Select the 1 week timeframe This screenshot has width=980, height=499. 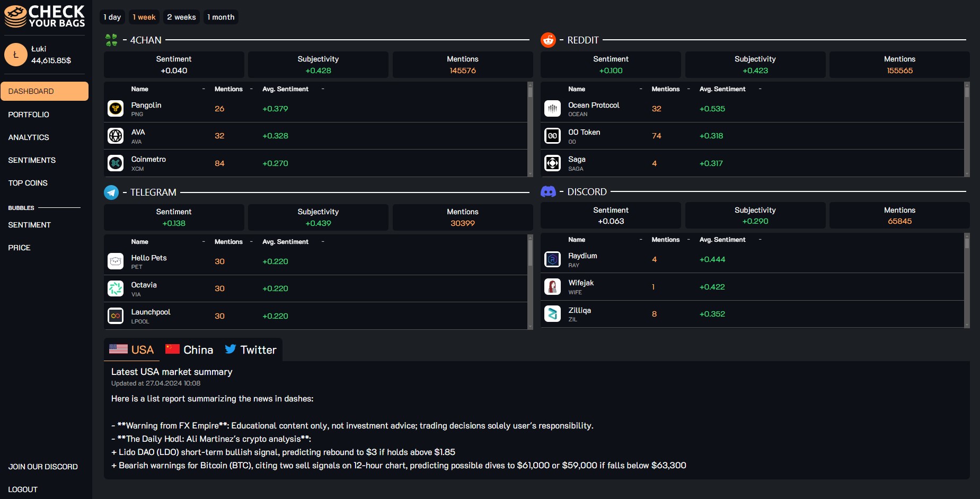144,17
